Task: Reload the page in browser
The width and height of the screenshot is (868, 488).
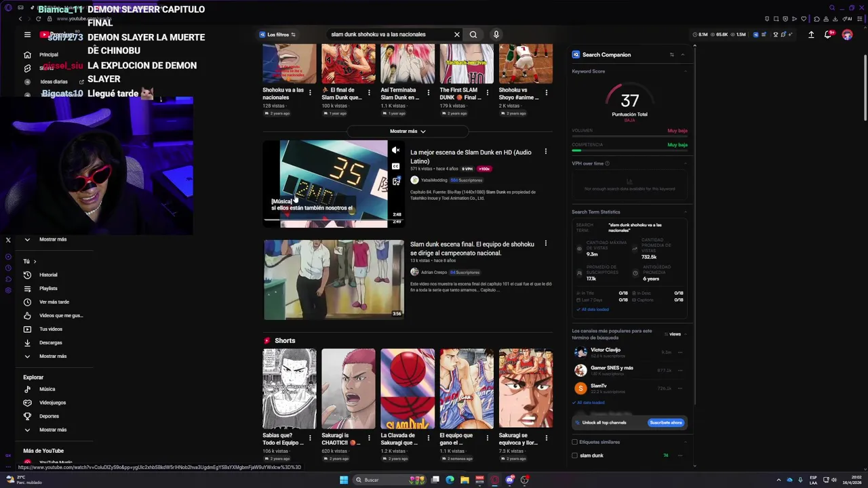Action: pyautogui.click(x=38, y=18)
